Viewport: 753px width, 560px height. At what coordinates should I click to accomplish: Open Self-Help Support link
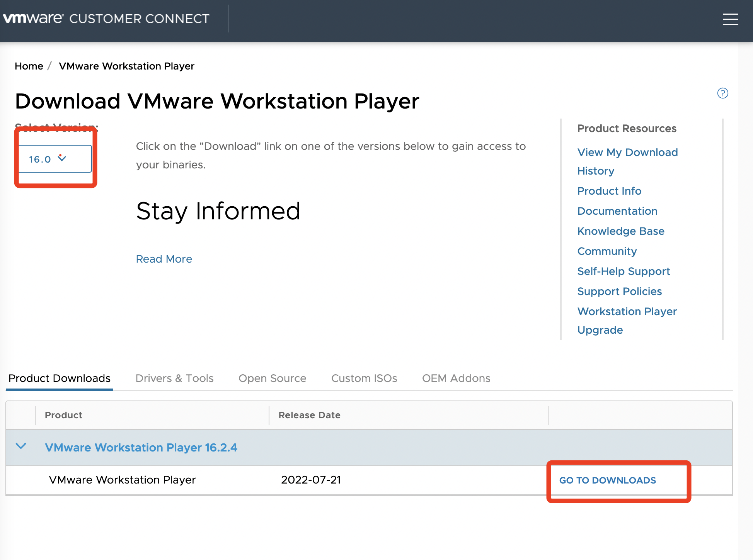(624, 271)
